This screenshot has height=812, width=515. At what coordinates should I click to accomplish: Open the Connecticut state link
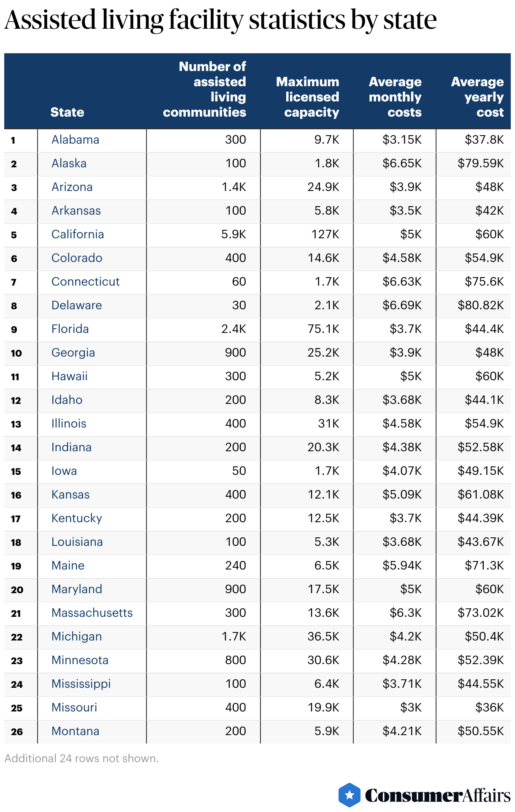point(85,282)
